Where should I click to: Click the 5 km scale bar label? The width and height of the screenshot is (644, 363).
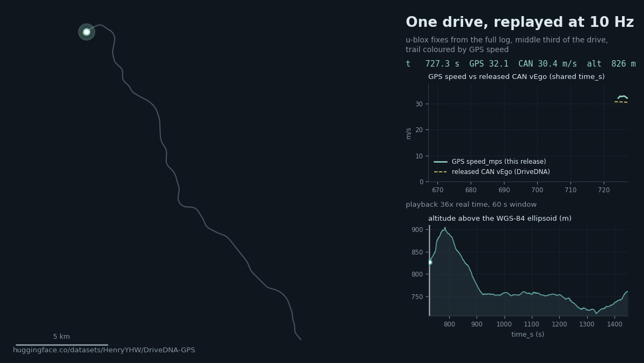(62, 337)
